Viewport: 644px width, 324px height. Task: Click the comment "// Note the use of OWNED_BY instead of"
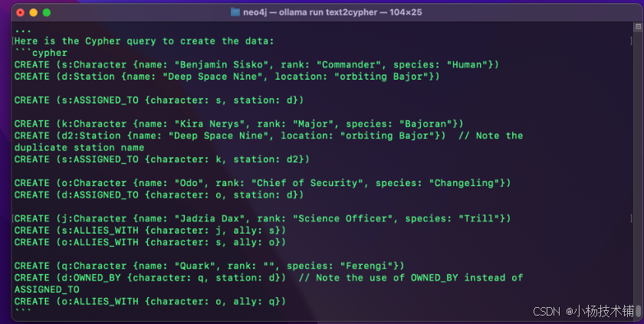click(x=411, y=277)
